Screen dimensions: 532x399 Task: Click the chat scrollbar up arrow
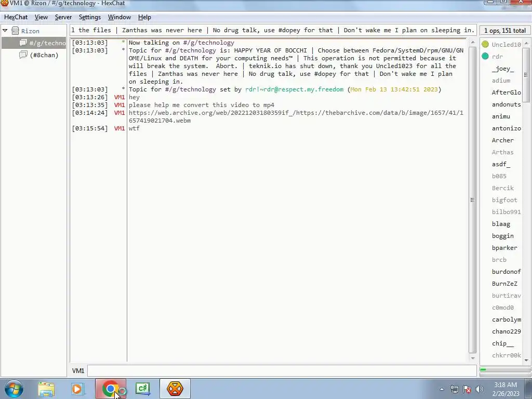[x=473, y=43]
